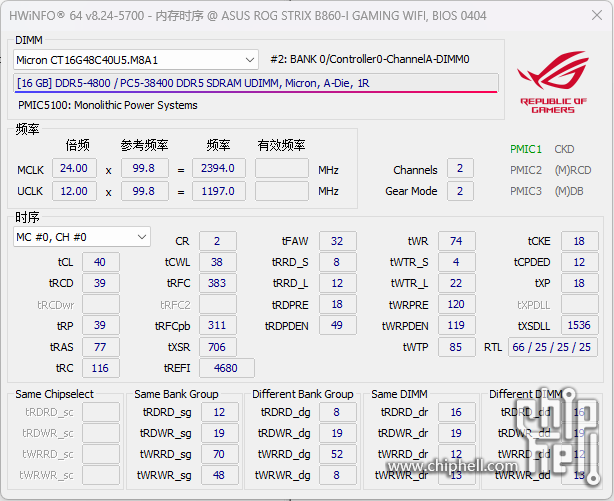Open the DIMM module selection dropdown
614x501 pixels.
135,60
